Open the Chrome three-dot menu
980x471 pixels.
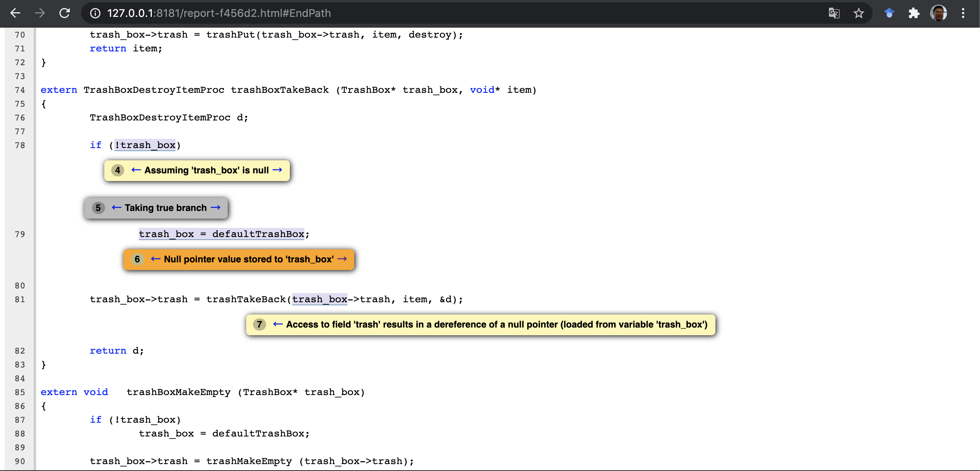click(x=963, y=13)
